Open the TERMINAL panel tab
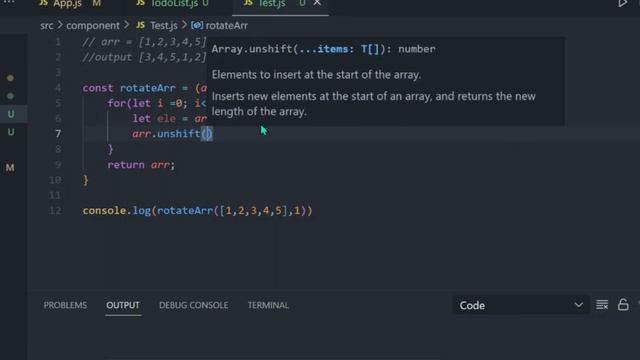 268,305
